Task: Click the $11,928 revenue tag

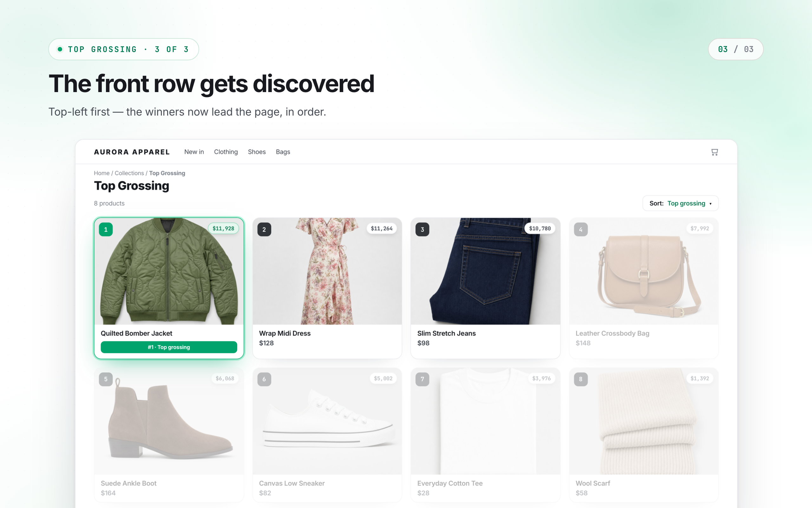Action: [224, 229]
